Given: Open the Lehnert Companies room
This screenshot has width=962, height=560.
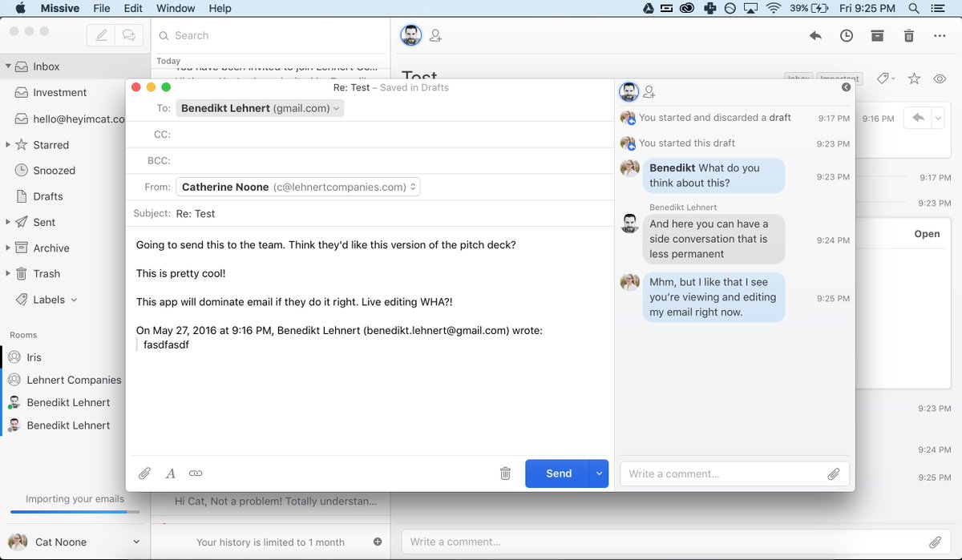Looking at the screenshot, I should [x=74, y=380].
